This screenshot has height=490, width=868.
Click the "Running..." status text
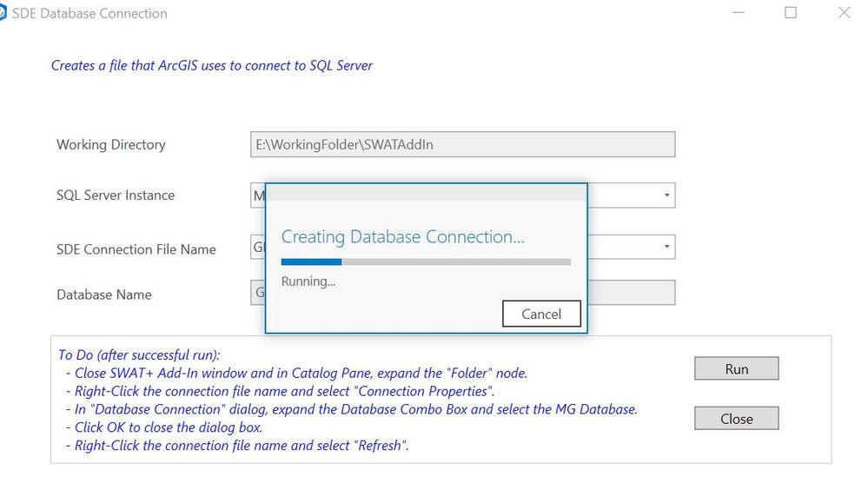click(308, 281)
